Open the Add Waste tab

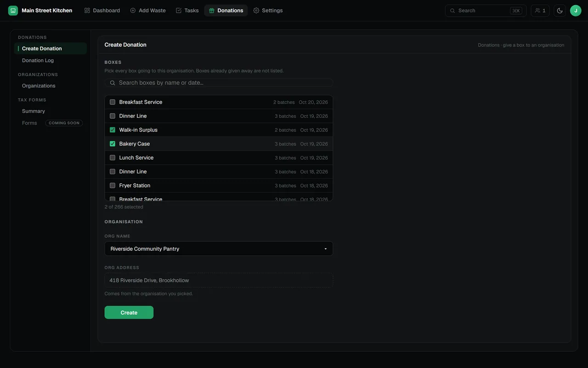click(148, 11)
